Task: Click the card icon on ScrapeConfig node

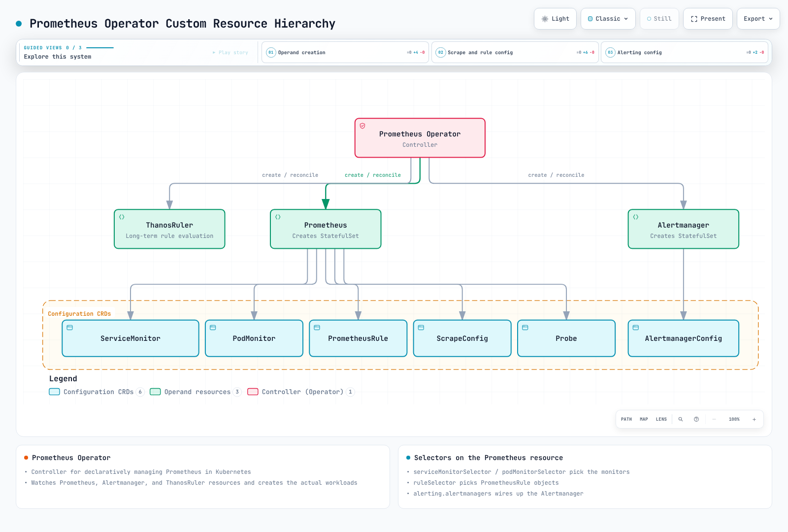Action: pyautogui.click(x=421, y=328)
